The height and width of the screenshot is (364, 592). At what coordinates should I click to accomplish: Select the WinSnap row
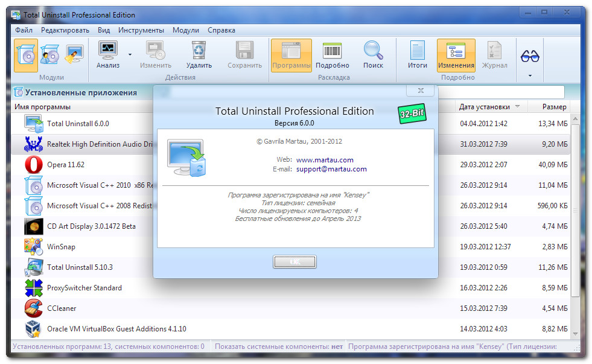point(290,247)
